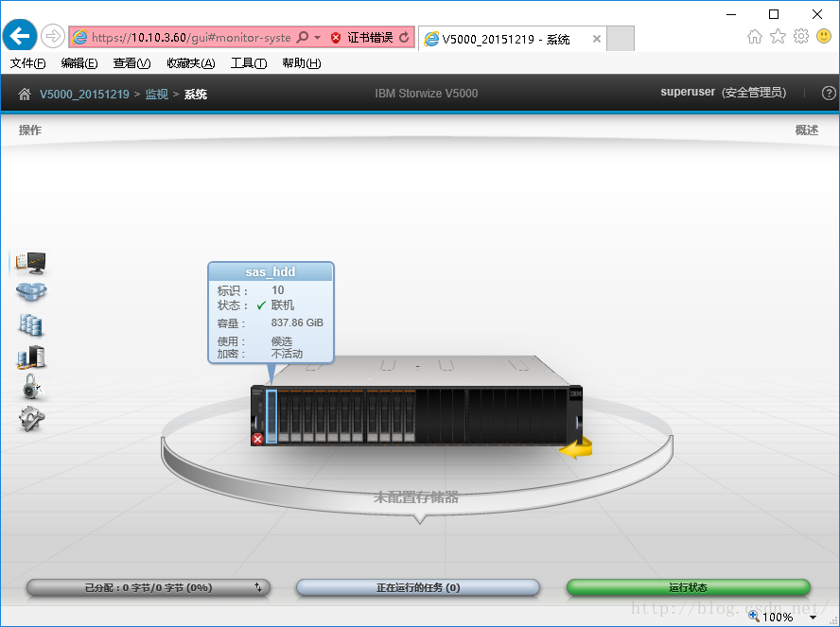Click the 837.86 GiB capacity value
This screenshot has height=627, width=840.
(297, 322)
